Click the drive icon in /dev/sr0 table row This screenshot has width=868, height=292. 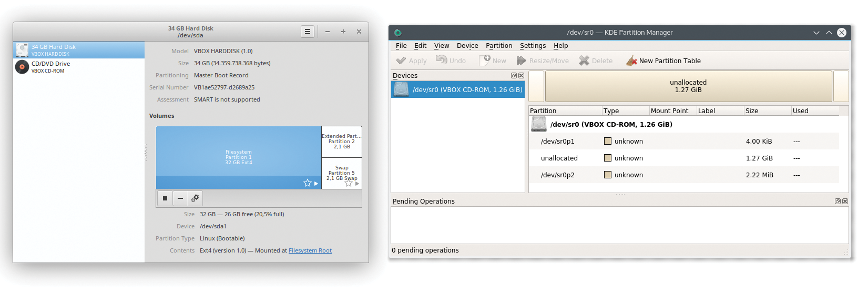[x=539, y=124]
